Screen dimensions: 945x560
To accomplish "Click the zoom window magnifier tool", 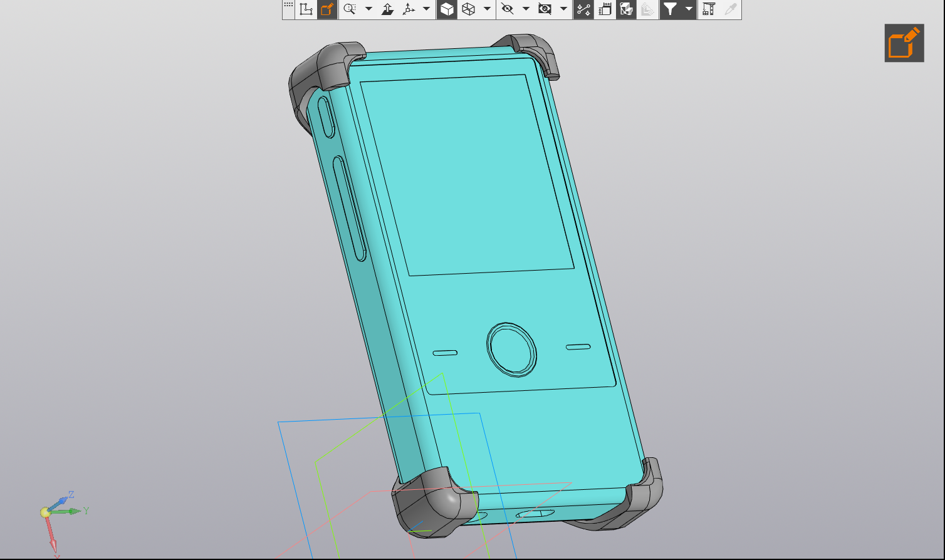I will pyautogui.click(x=350, y=9).
